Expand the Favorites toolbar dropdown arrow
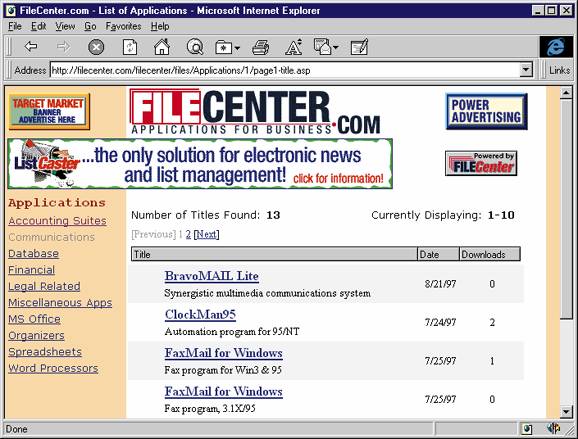578x439 pixels. [x=237, y=48]
